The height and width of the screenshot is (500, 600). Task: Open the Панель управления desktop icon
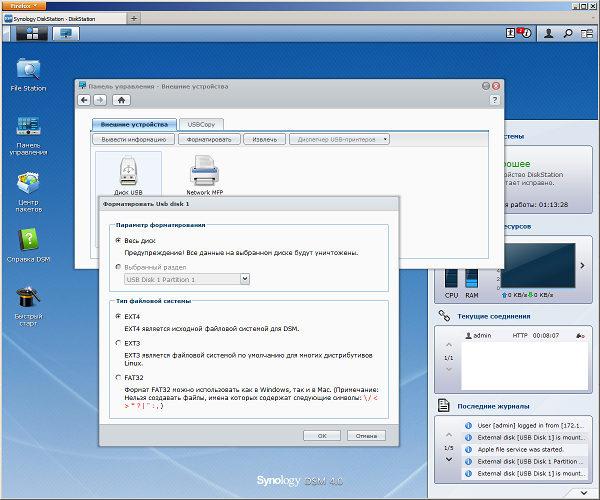(x=28, y=136)
